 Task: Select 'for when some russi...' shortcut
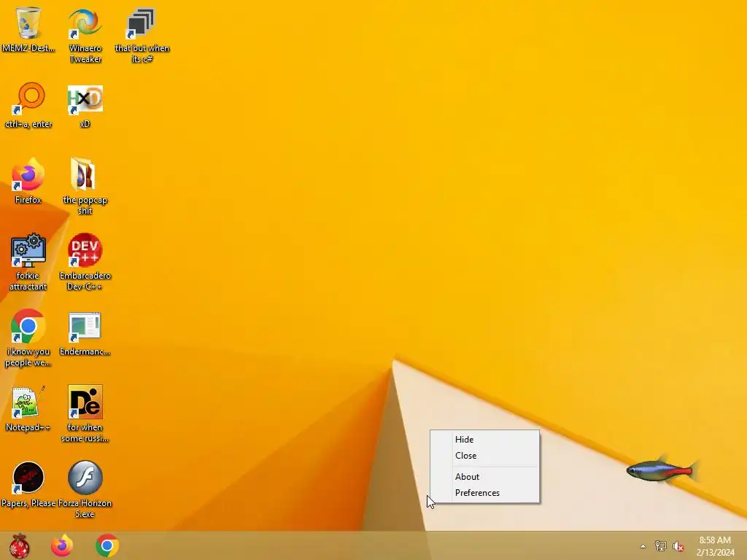85,413
